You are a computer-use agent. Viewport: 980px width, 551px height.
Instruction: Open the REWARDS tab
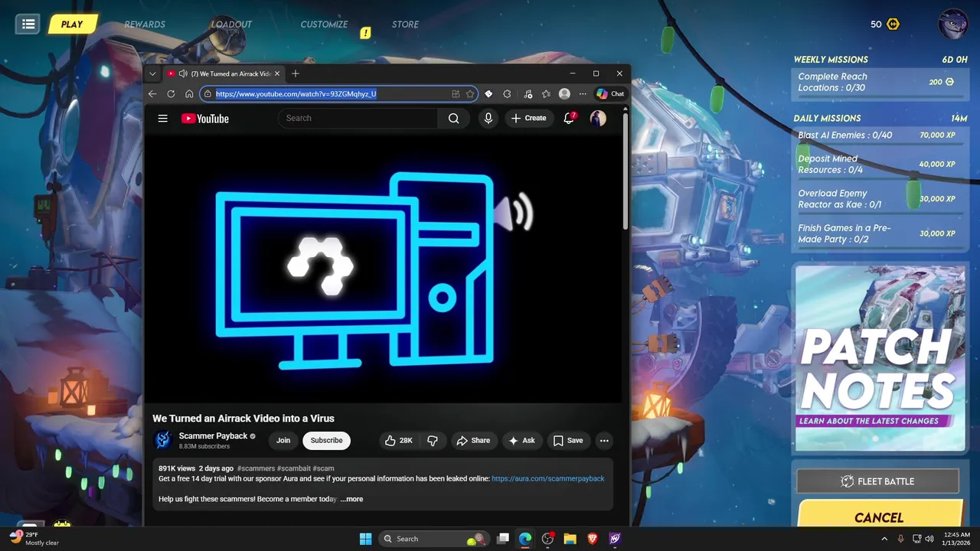coord(145,24)
